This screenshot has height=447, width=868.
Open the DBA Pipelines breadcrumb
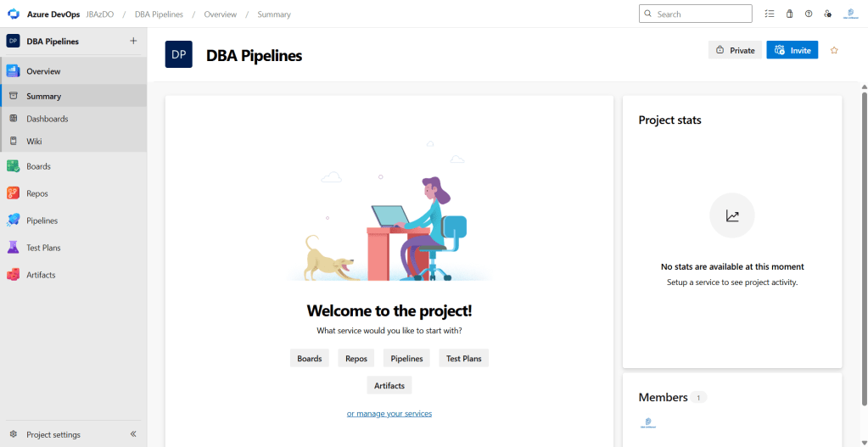pos(159,14)
